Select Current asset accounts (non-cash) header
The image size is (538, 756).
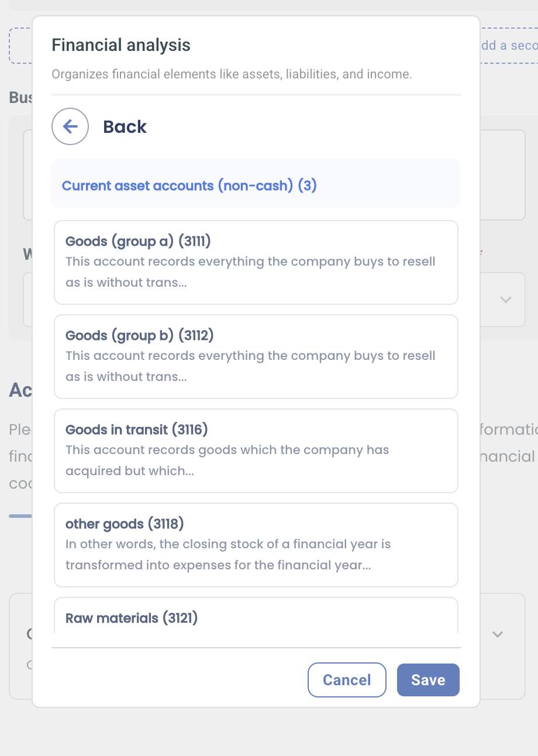point(189,186)
